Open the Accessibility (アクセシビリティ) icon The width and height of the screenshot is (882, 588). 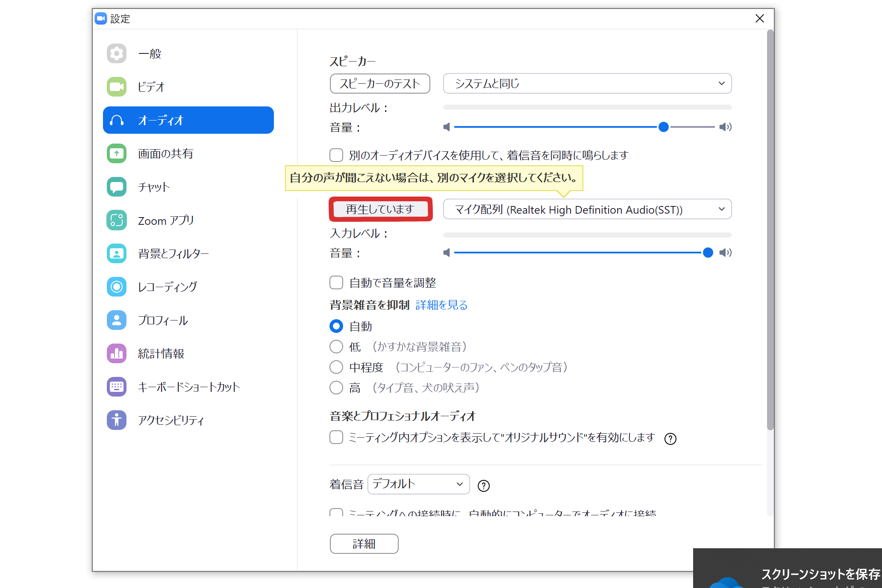(116, 420)
